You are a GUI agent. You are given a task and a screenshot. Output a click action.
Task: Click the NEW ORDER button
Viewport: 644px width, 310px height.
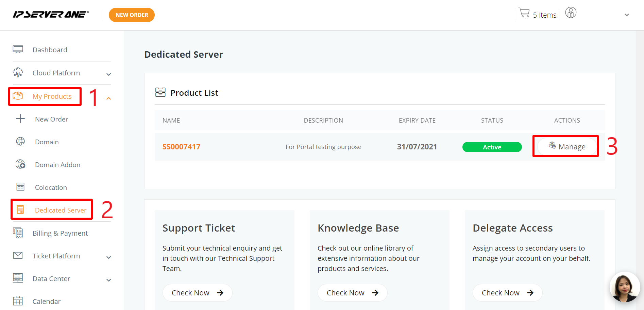[132, 15]
